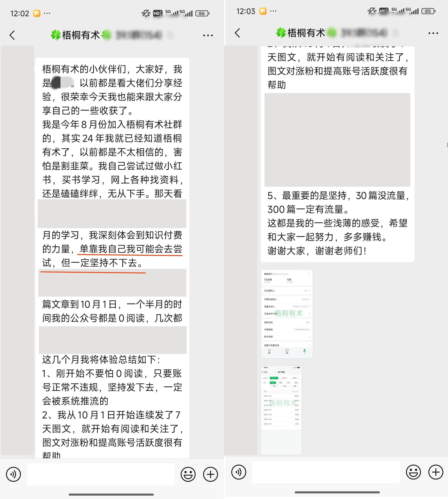Open the emoji panel in the 12:02 chat
The image size is (448, 499).
tap(188, 474)
